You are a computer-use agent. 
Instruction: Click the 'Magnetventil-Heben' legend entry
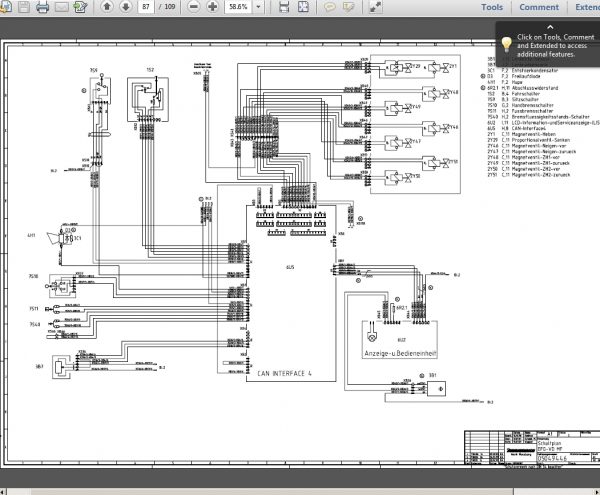(533, 134)
